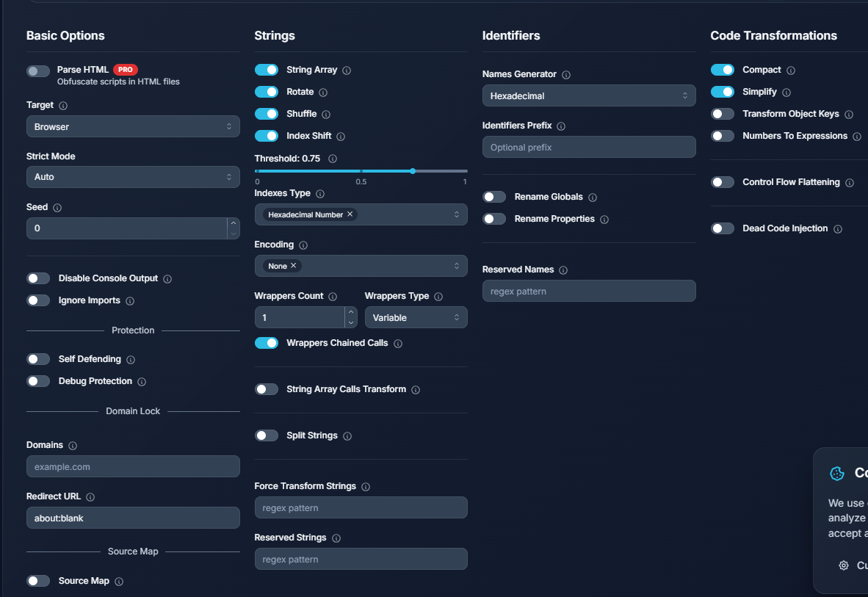
Task: Click info icon next to Self Defending
Action: (131, 360)
